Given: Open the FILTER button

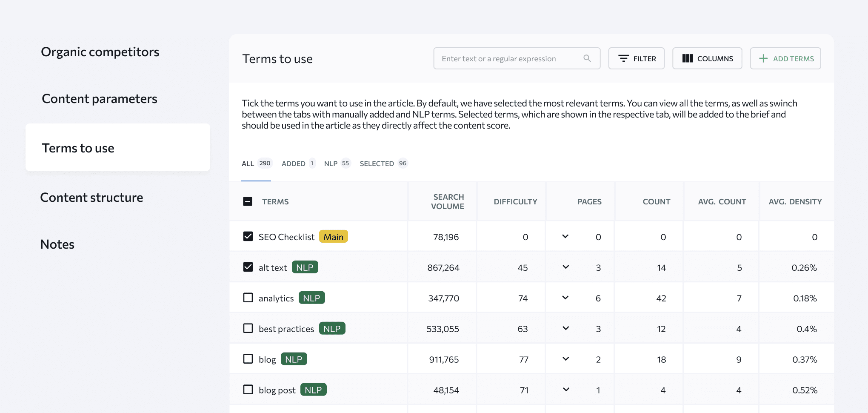Looking at the screenshot, I should 637,58.
